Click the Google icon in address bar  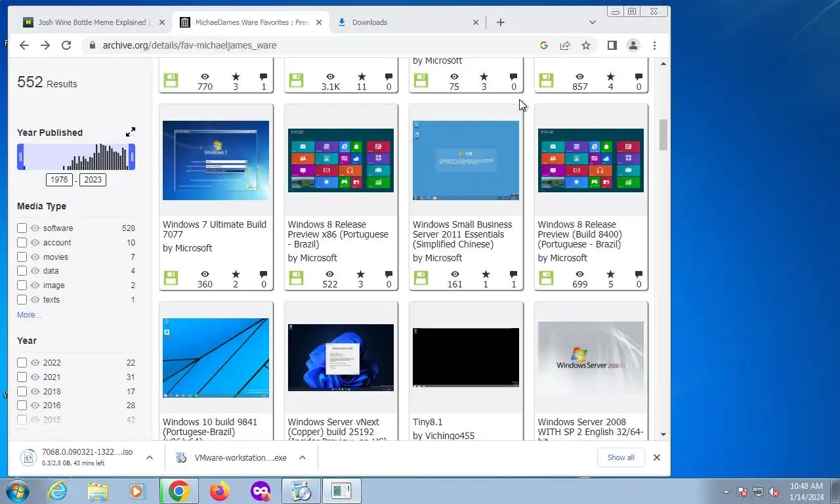(x=543, y=45)
